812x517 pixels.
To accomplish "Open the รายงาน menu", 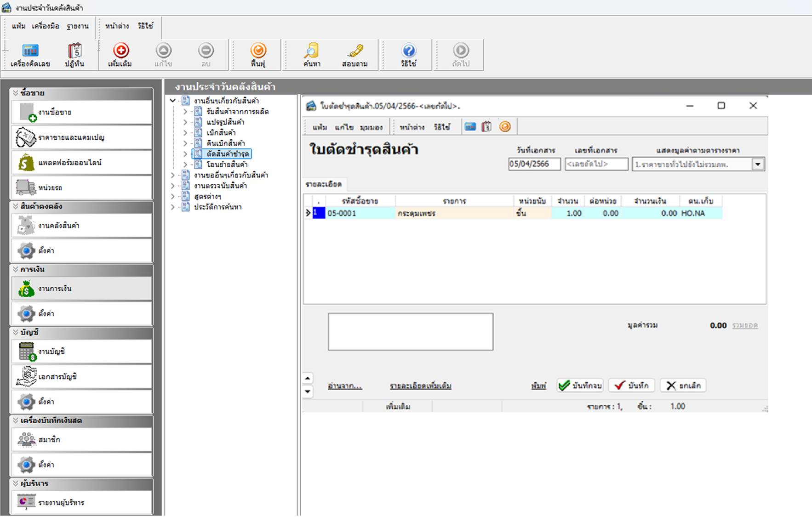I will point(77,26).
